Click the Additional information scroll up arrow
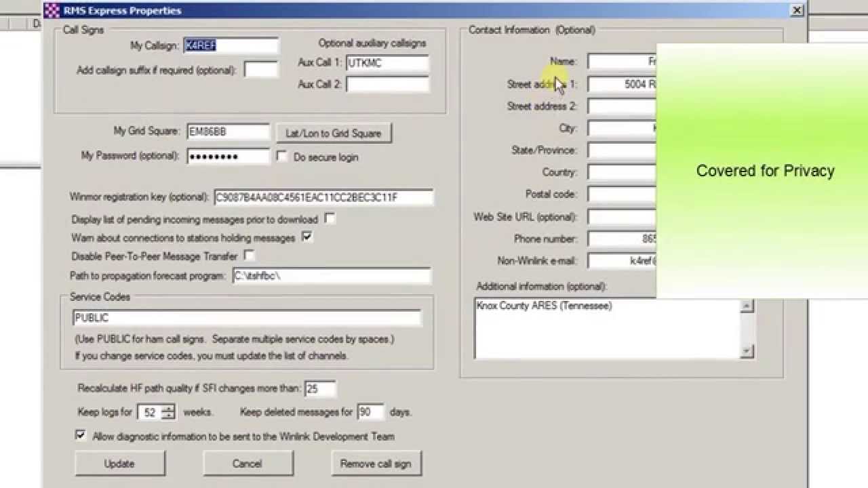The width and height of the screenshot is (868, 488). [747, 306]
